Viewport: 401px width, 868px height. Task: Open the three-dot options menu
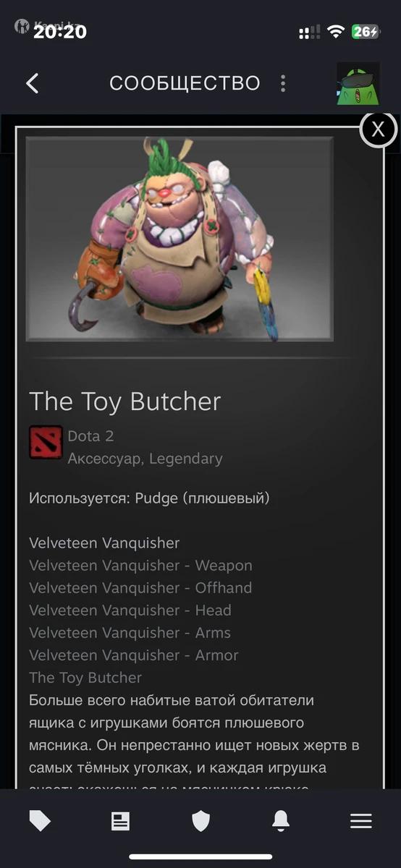(x=283, y=83)
